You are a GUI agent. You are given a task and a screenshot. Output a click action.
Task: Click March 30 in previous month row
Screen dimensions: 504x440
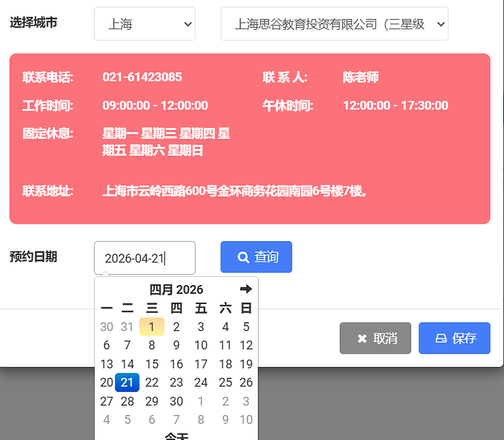(107, 327)
